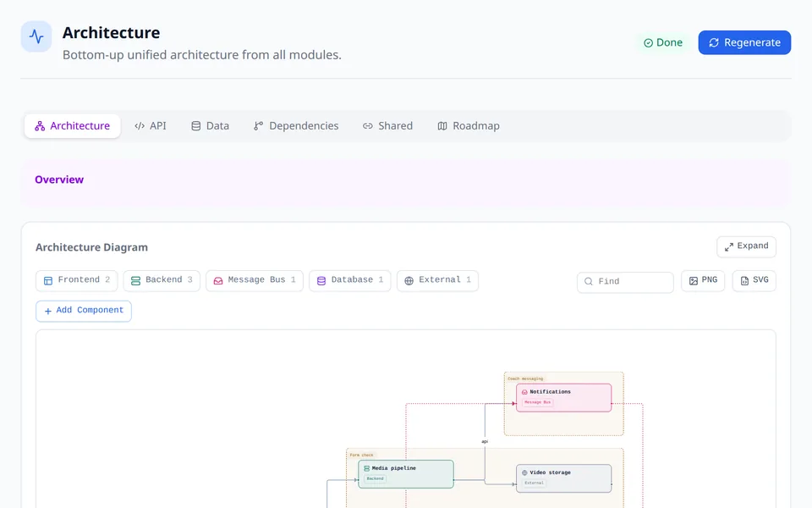
Task: Focus the Find search field
Action: pyautogui.click(x=625, y=282)
